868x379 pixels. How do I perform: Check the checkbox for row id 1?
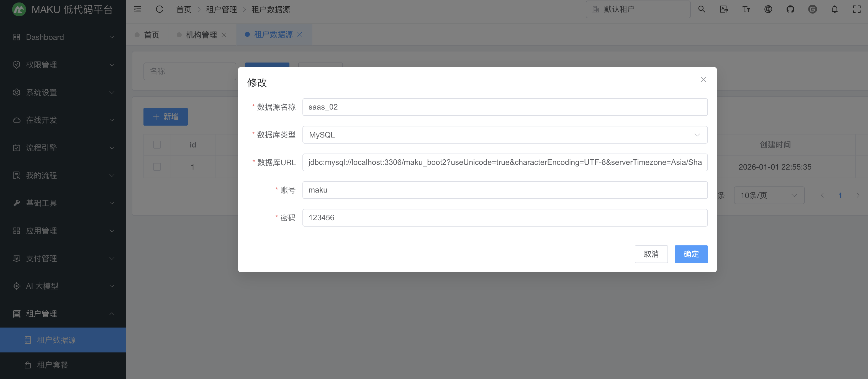[x=157, y=167]
